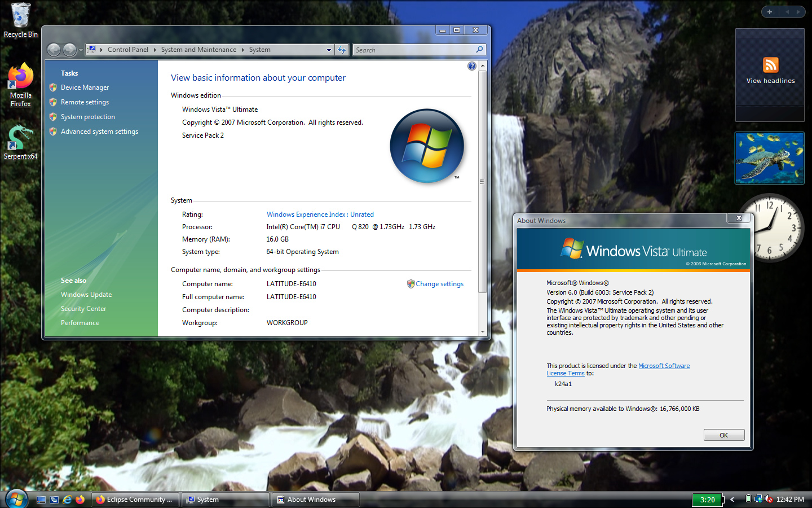The width and height of the screenshot is (812, 508).
Task: Click the help question mark icon
Action: (472, 66)
